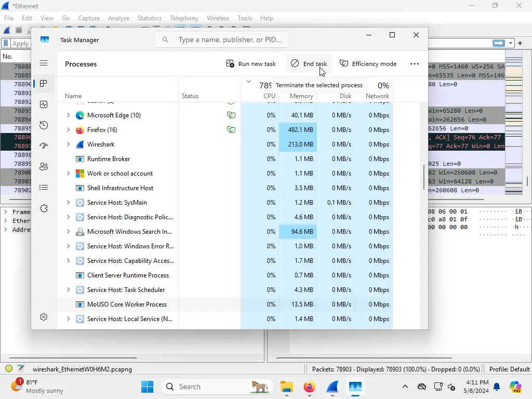Click efficiency leaf icon for Microsoft Edge
The height and width of the screenshot is (399, 532).
tap(231, 115)
